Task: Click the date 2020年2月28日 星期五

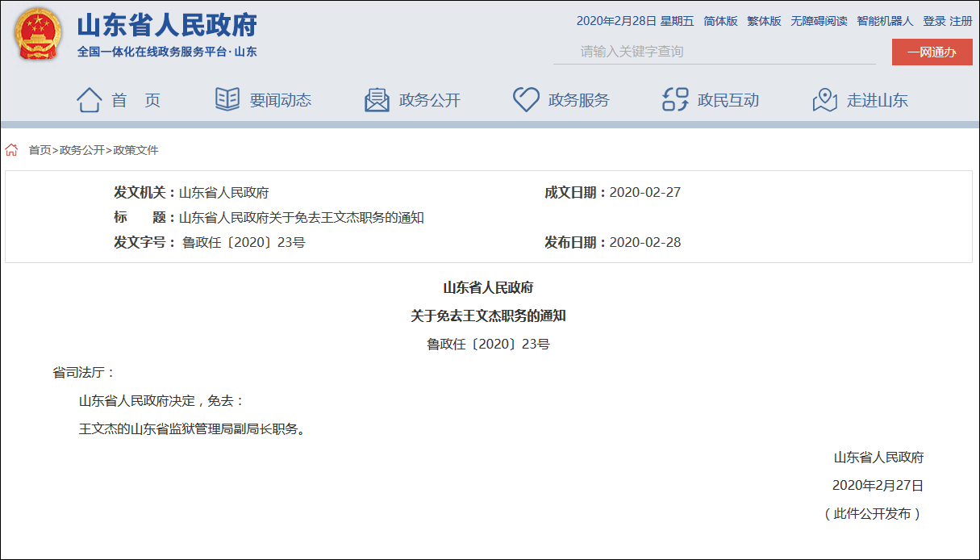Action: point(636,21)
